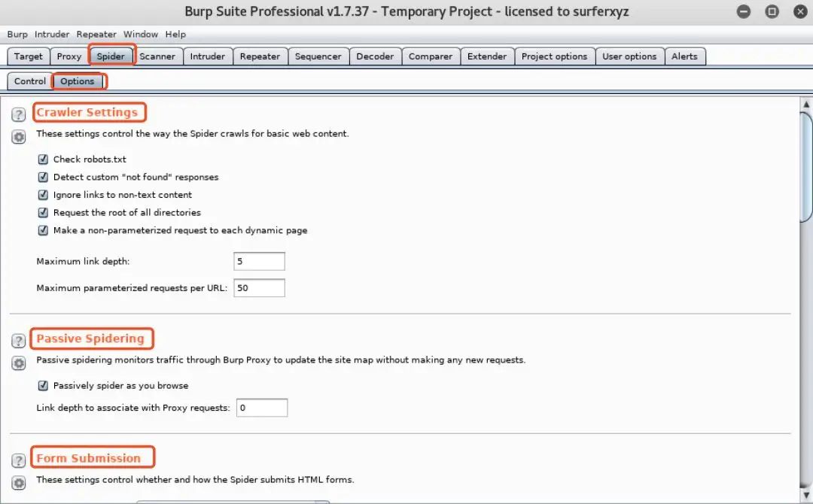The width and height of the screenshot is (813, 504).
Task: Toggle Ignore links to non-text content
Action: point(43,195)
